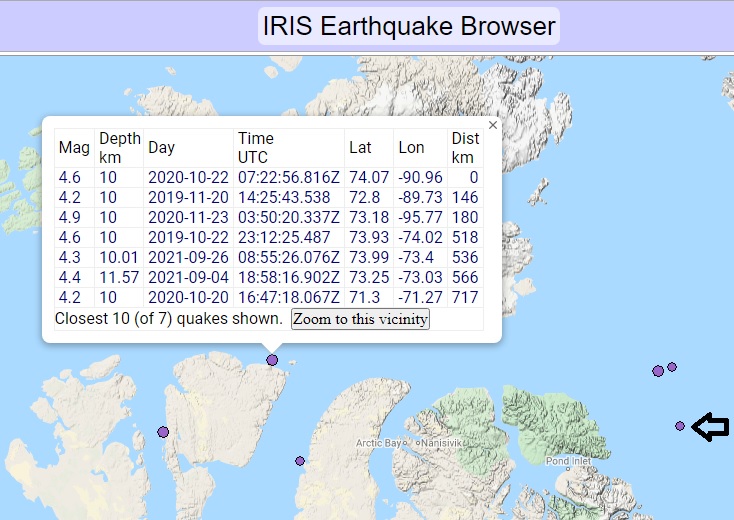
Task: Click the IRIS Earthquake Browser title
Action: click(x=409, y=26)
